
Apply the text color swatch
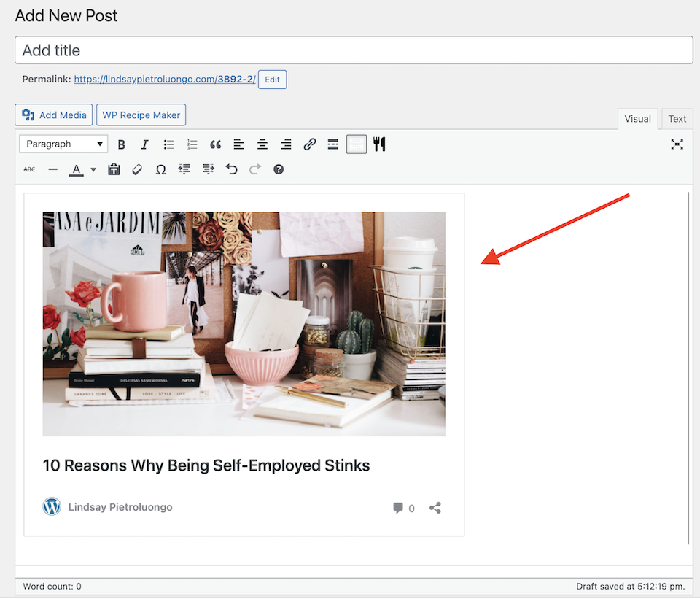tap(76, 169)
